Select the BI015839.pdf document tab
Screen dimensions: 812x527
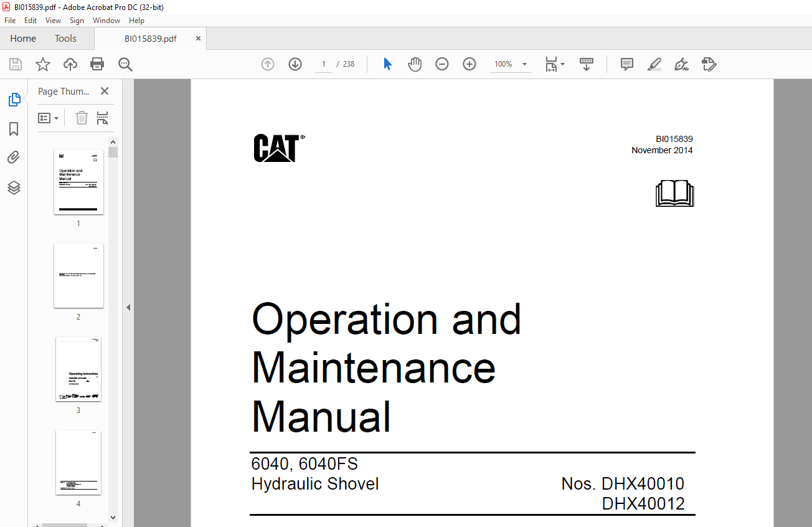(x=151, y=39)
